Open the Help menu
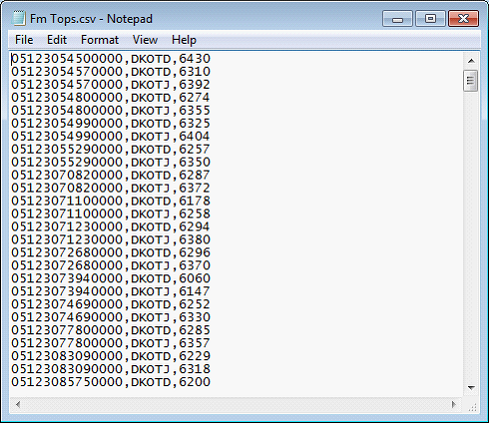 pyautogui.click(x=184, y=40)
